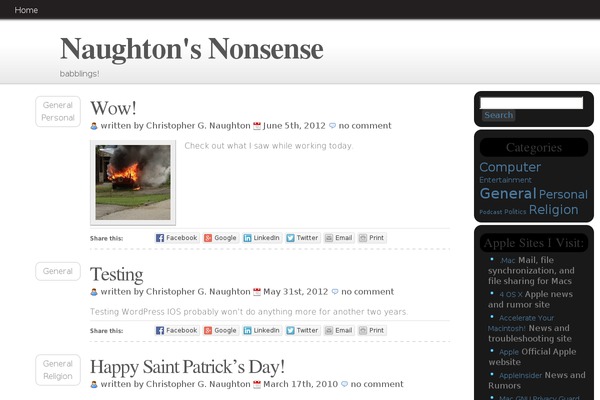Share Testing post on Facebook

(177, 330)
